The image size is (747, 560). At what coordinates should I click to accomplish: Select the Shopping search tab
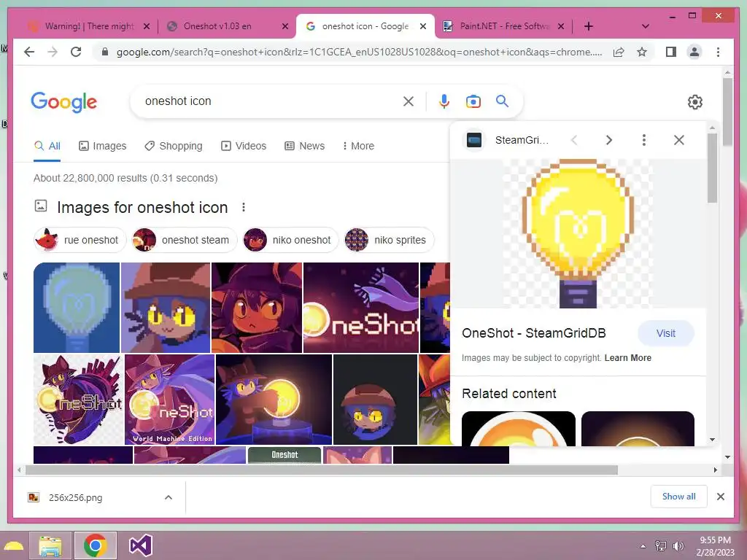tap(174, 146)
